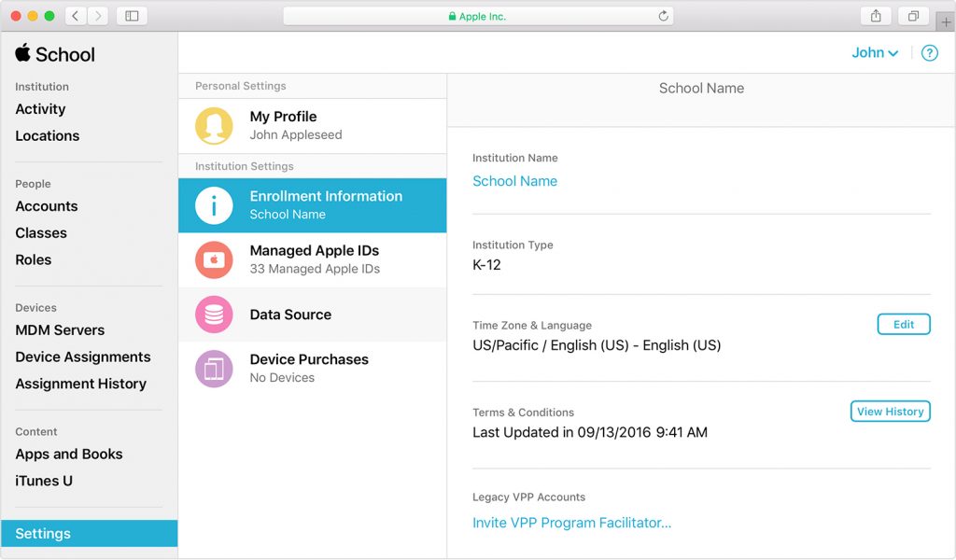Click the Apple School logo
956x560 pixels.
(55, 53)
